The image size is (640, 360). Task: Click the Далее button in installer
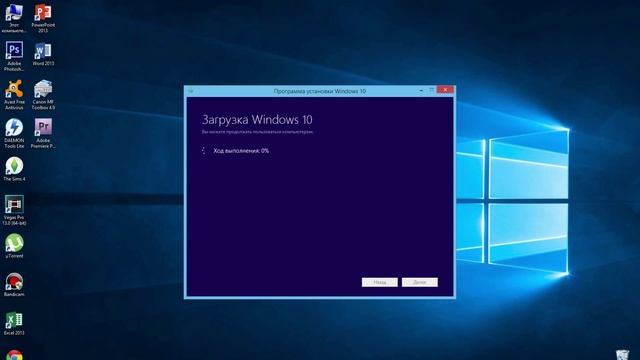pos(420,282)
